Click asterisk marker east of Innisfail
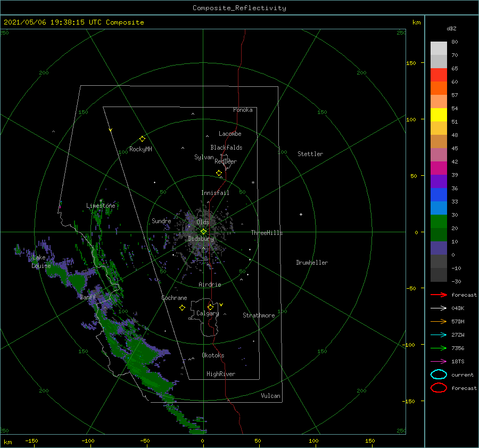 (253, 183)
